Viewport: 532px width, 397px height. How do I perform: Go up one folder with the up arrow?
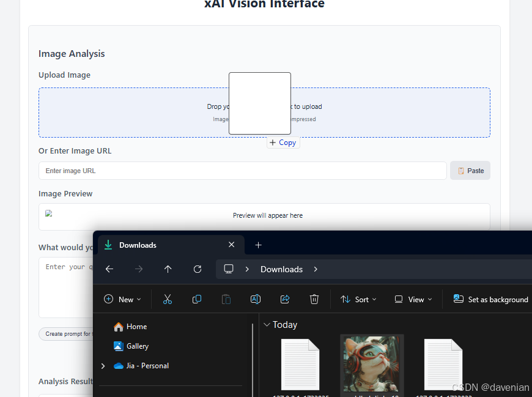click(x=168, y=269)
